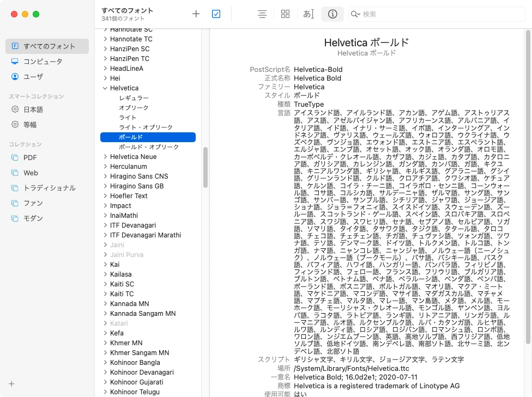Switch to sample list view icon
The image size is (532, 397).
pos(262,14)
